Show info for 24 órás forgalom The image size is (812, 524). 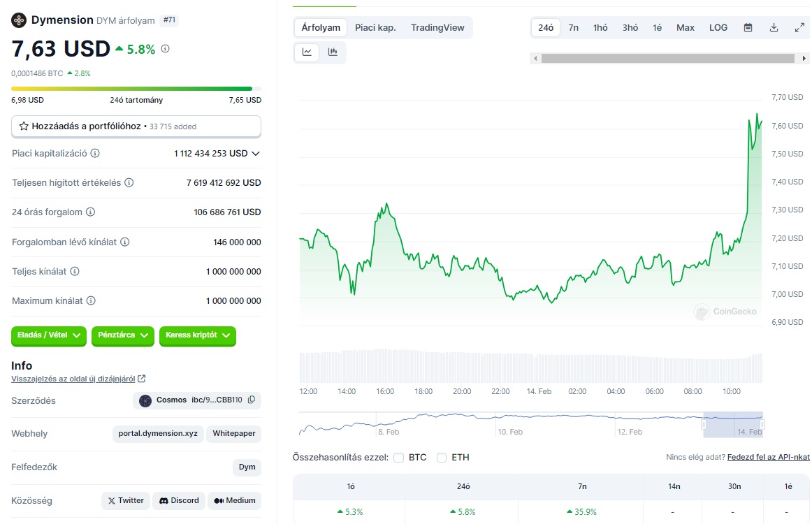pos(90,212)
